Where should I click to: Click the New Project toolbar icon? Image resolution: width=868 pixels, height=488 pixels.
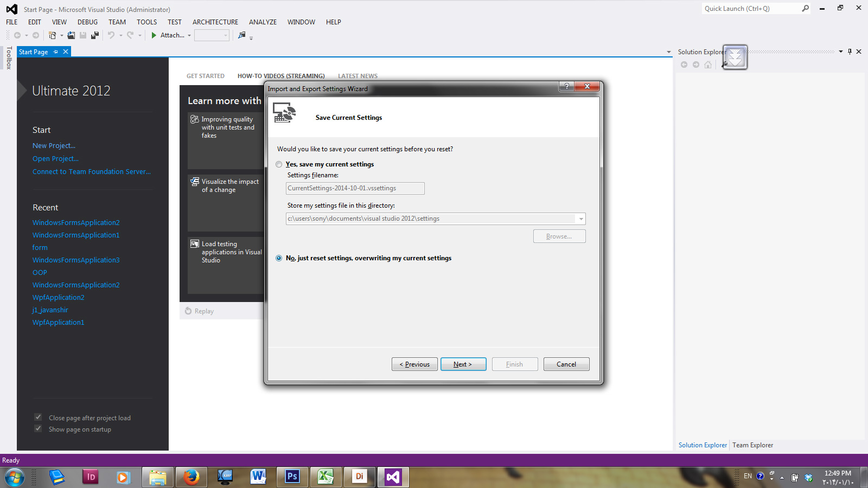[x=52, y=35]
